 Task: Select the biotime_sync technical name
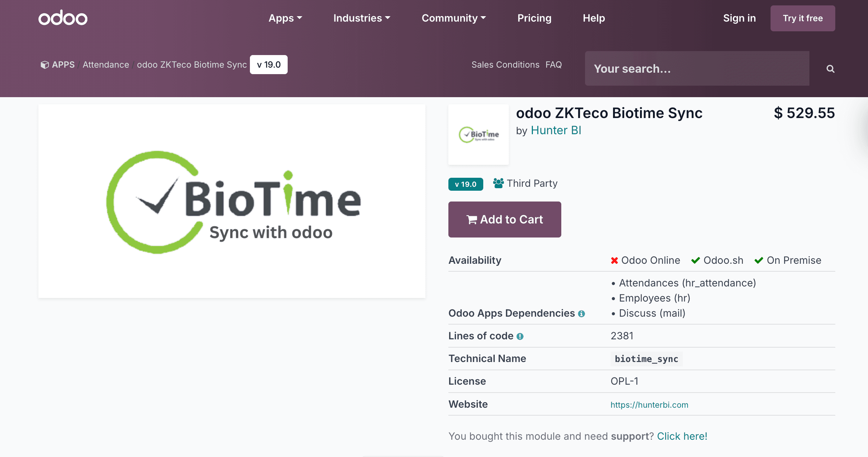647,359
